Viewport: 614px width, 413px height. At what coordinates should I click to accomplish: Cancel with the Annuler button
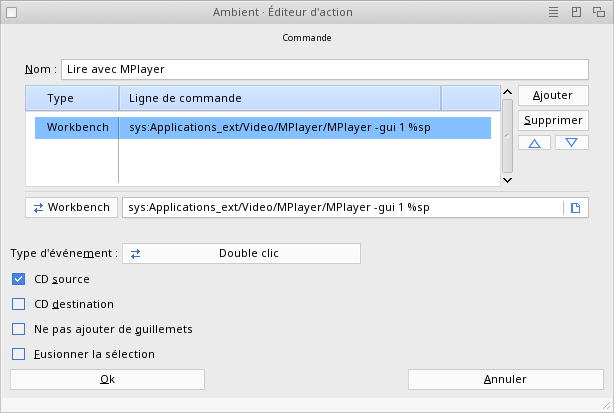pos(506,379)
